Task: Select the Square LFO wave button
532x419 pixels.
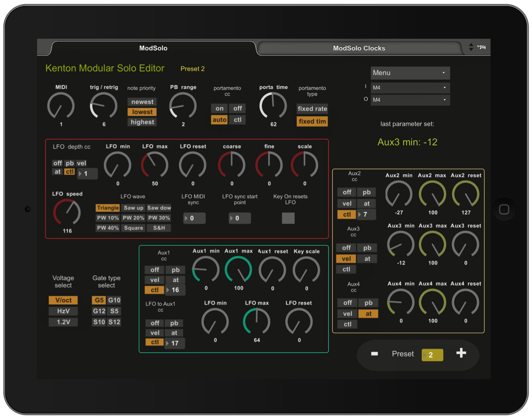Action: point(133,228)
